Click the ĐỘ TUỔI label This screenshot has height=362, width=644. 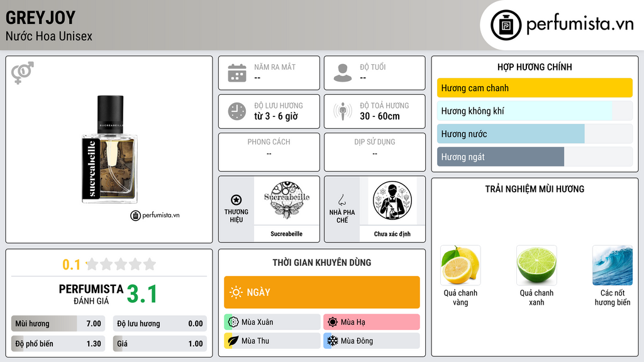[x=373, y=67]
